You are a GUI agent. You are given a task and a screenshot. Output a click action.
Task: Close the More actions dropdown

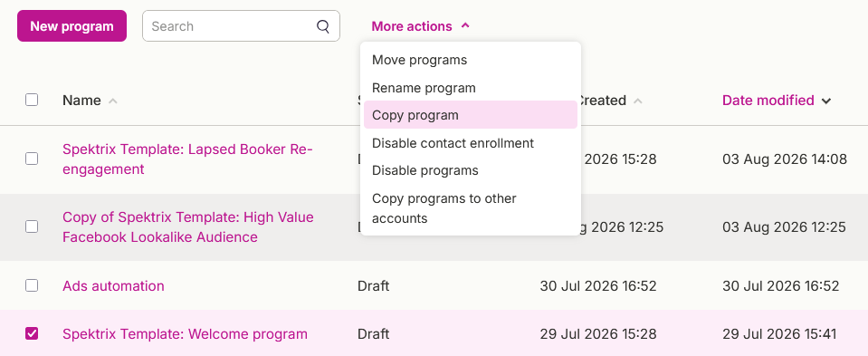[420, 26]
